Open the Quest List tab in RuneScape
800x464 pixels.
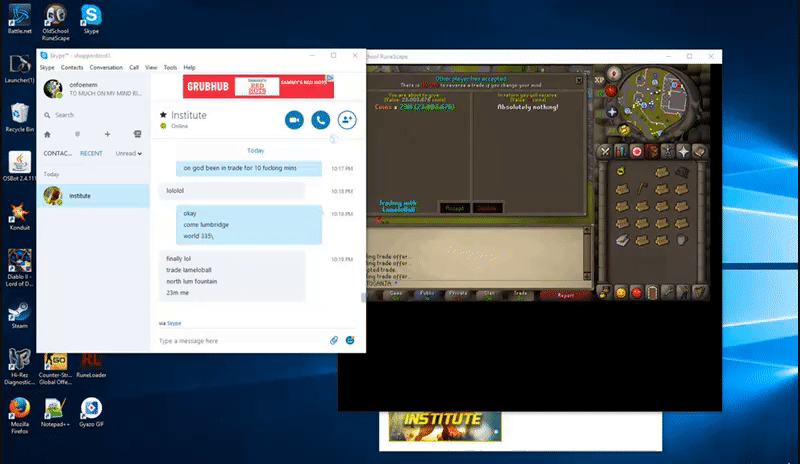click(637, 151)
